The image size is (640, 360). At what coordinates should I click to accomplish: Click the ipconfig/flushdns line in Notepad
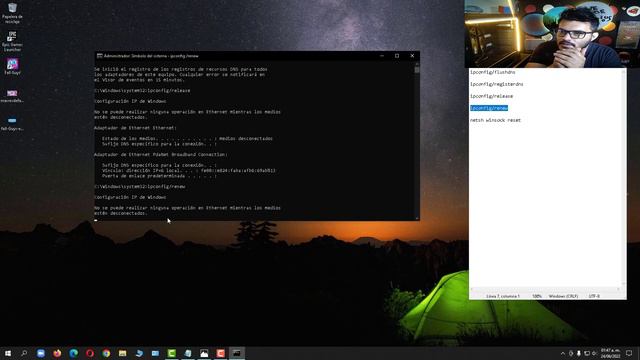coord(492,72)
